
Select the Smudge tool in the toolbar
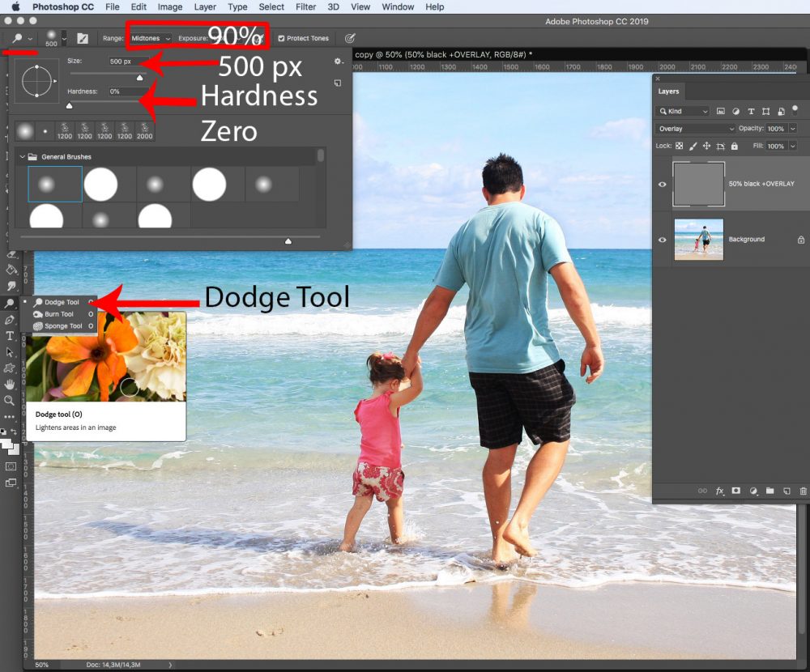point(11,286)
